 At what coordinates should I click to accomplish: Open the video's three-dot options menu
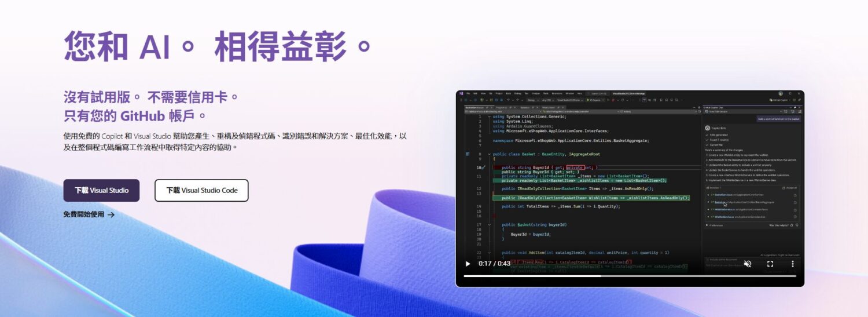(793, 264)
